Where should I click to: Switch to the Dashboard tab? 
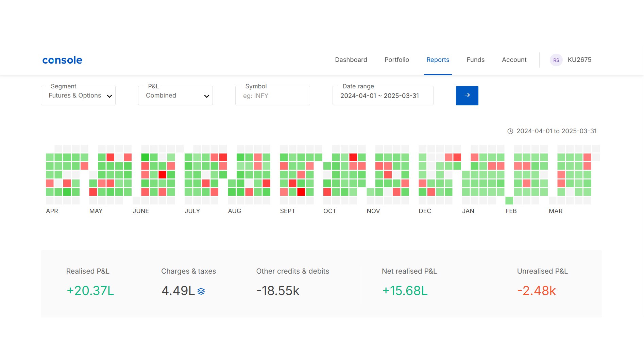click(351, 60)
